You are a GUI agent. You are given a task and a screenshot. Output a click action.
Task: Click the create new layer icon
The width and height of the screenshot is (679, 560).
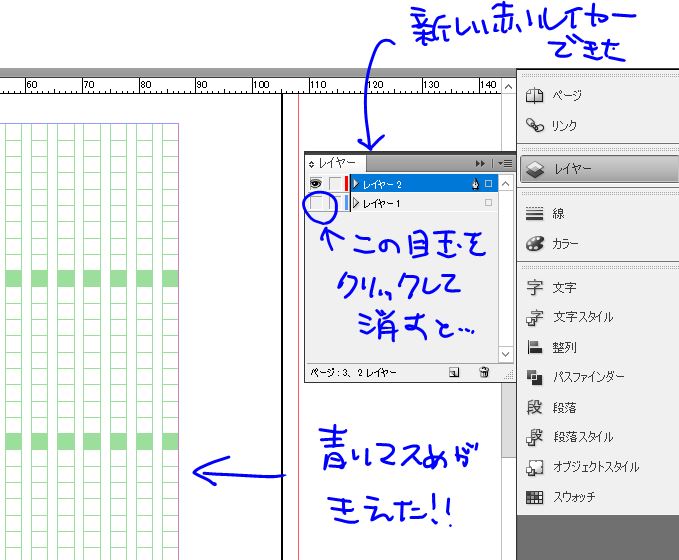(x=454, y=372)
